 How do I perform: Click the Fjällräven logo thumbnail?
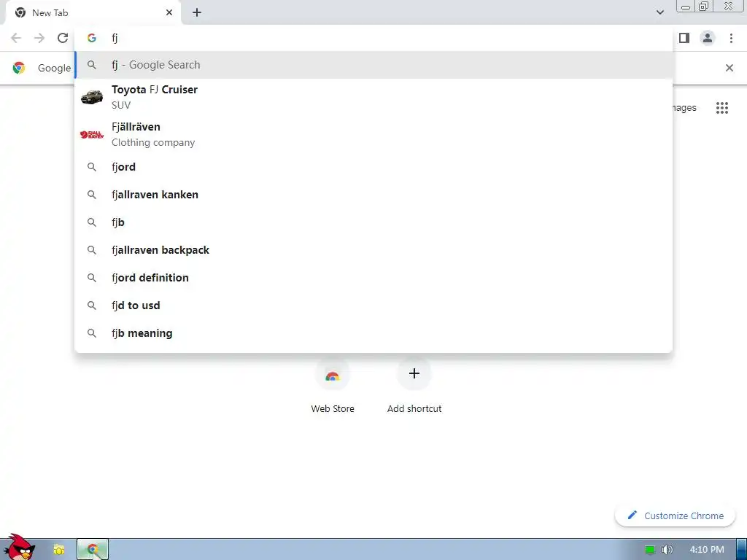(92, 135)
